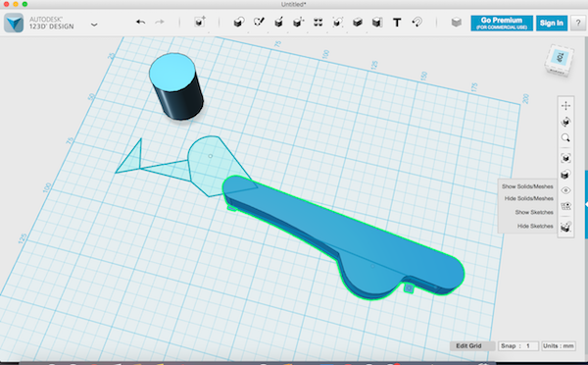The height and width of the screenshot is (365, 588).
Task: Redo the last undone action
Action: coord(160,23)
